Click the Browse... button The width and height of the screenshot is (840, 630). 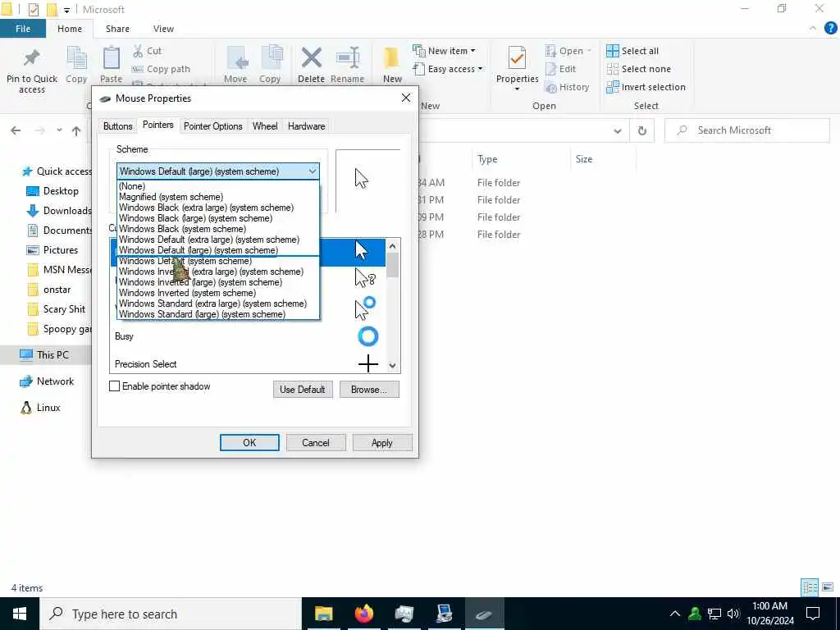pyautogui.click(x=369, y=390)
